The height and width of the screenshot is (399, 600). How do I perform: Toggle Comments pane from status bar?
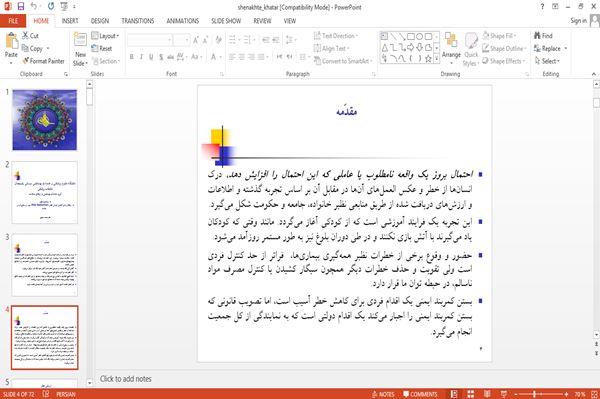(x=420, y=394)
